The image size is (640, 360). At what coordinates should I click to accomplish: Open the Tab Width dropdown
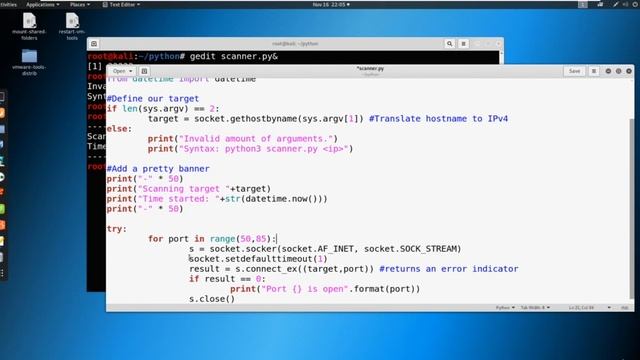tap(535, 307)
